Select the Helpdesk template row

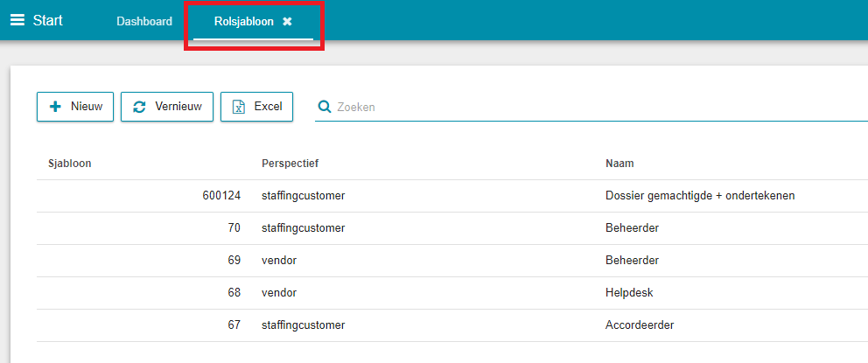(452, 293)
